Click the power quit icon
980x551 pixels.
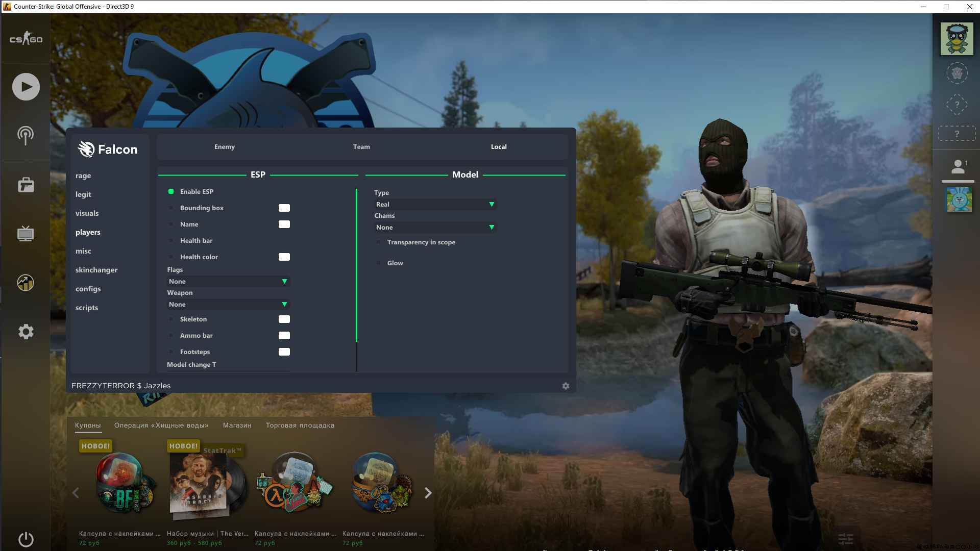(x=26, y=539)
